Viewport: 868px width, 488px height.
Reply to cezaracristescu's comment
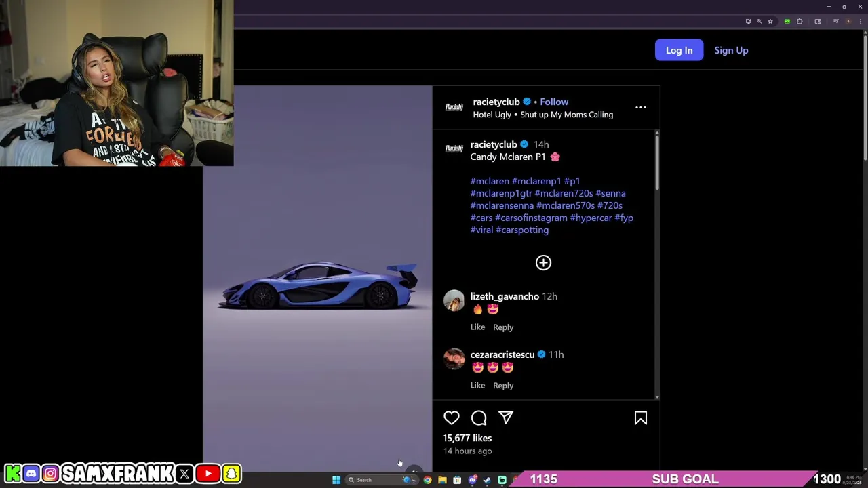pyautogui.click(x=503, y=386)
